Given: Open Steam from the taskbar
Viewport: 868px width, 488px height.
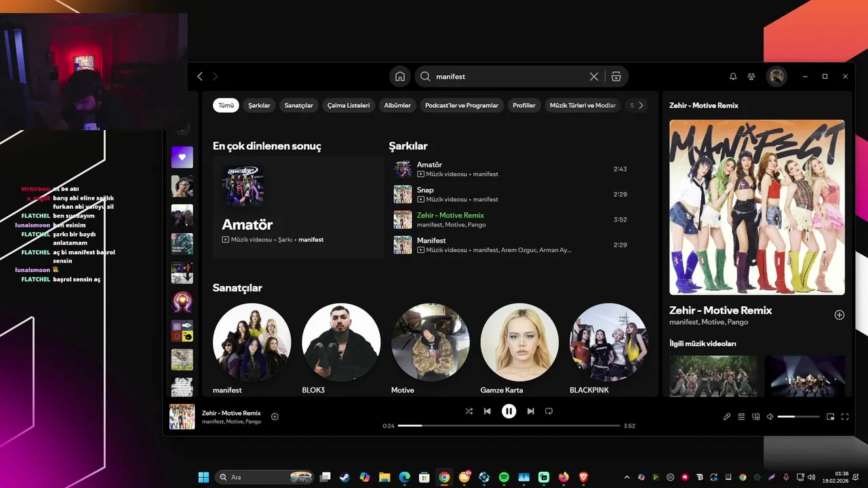Looking at the screenshot, I should point(345,477).
